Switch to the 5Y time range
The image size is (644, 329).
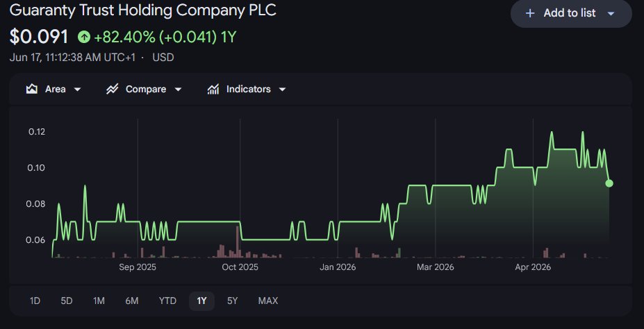coord(233,301)
